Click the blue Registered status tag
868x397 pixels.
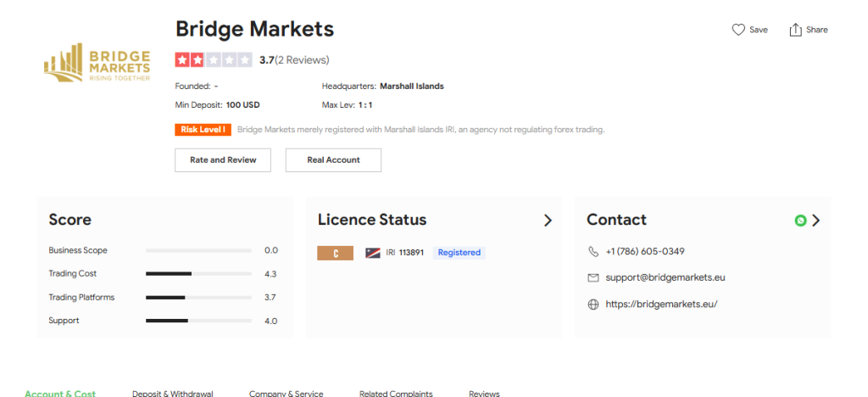[x=459, y=253]
